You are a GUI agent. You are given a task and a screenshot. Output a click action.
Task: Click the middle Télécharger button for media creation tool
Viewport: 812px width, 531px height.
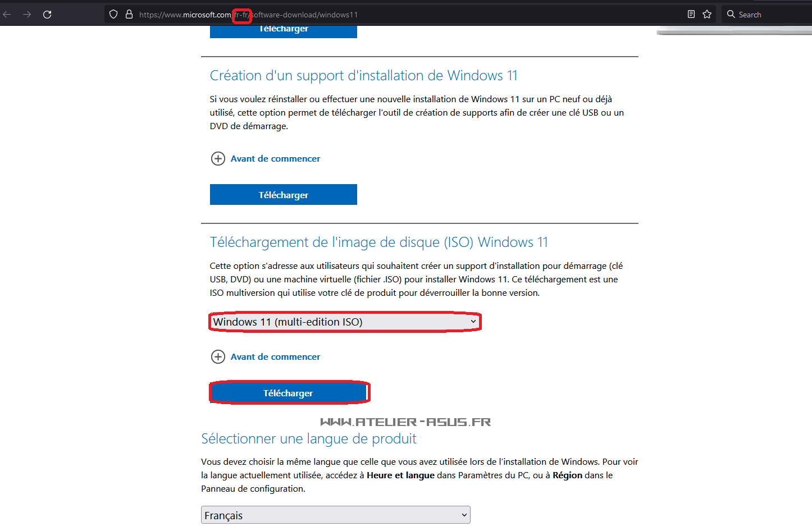click(x=283, y=194)
